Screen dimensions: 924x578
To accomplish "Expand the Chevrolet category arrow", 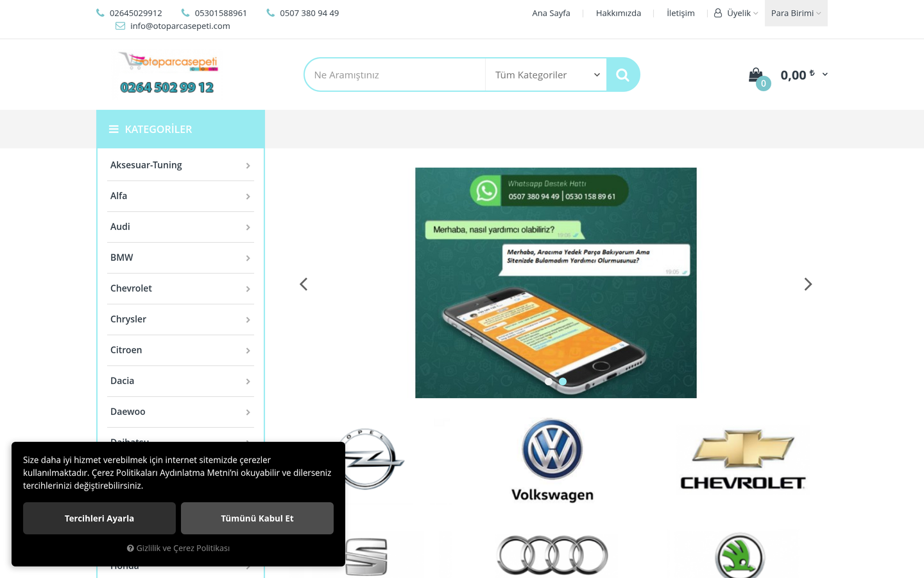I will tap(248, 289).
